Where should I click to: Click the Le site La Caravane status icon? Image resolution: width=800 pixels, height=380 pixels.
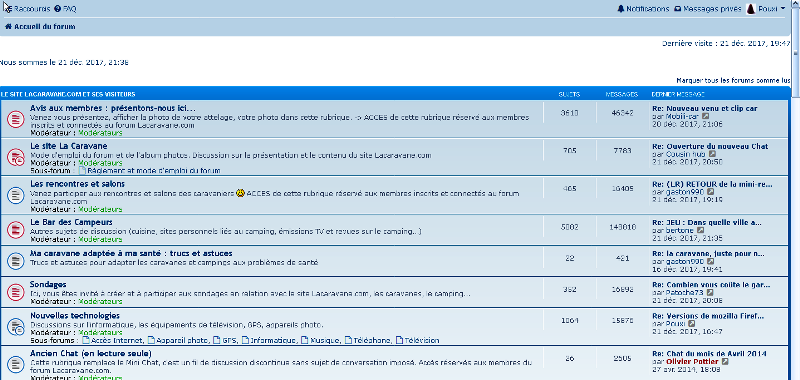15,157
